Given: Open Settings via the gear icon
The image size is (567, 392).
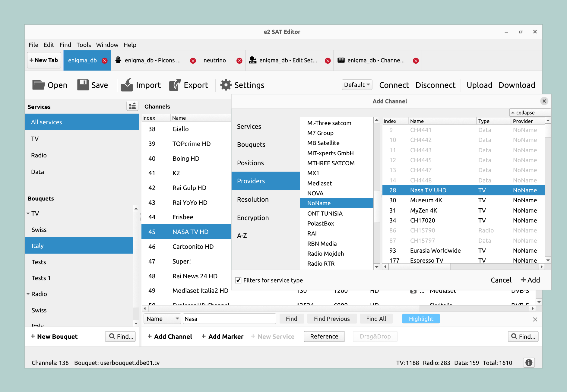Looking at the screenshot, I should (x=225, y=85).
